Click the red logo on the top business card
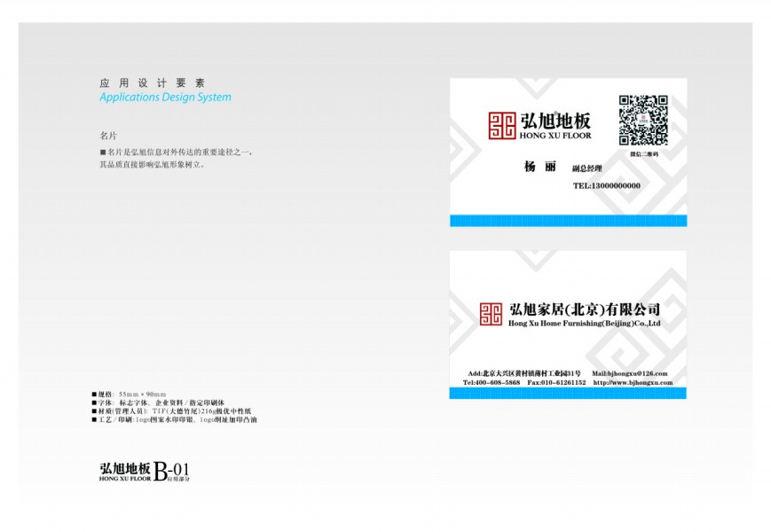The height and width of the screenshot is (532, 771). click(x=501, y=125)
